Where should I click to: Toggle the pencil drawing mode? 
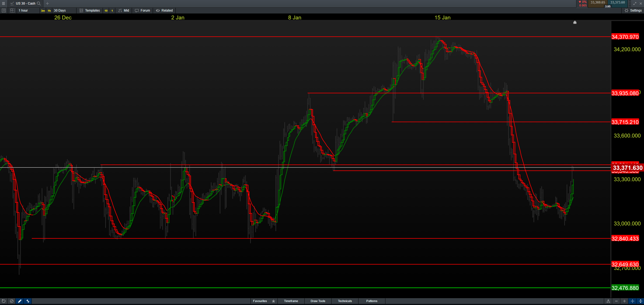[x=20, y=301]
